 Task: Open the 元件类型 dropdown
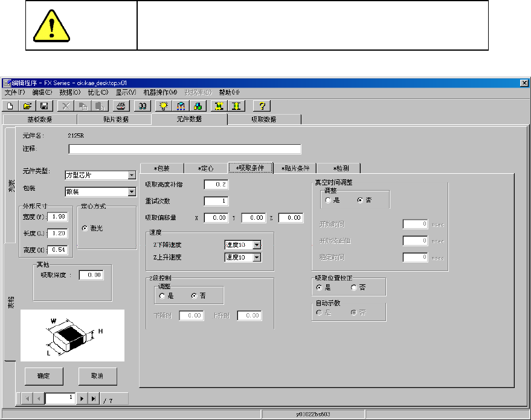(132, 176)
